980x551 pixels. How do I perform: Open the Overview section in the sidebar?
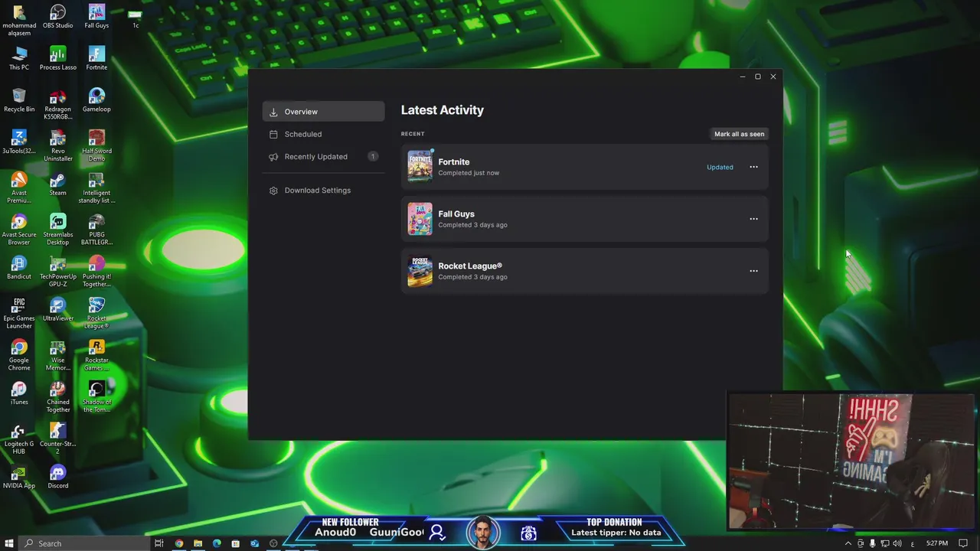(x=323, y=112)
